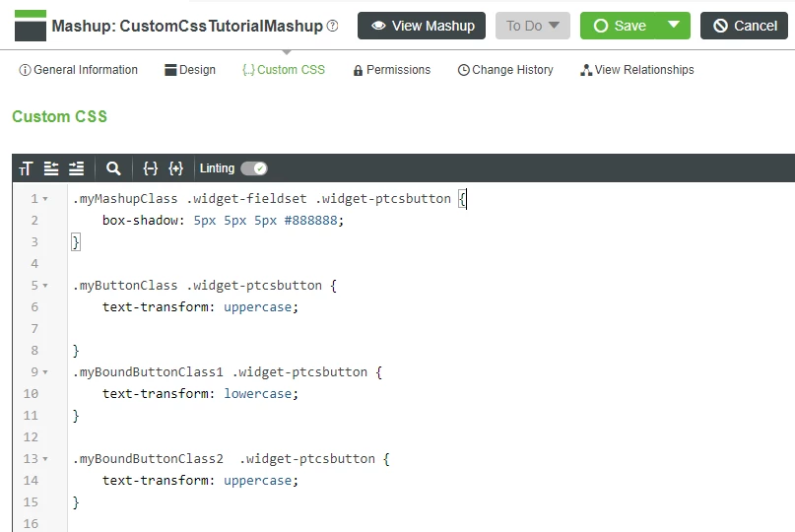This screenshot has width=795, height=532.
Task: Collapse the code fold on line 13
Action: pos(45,459)
